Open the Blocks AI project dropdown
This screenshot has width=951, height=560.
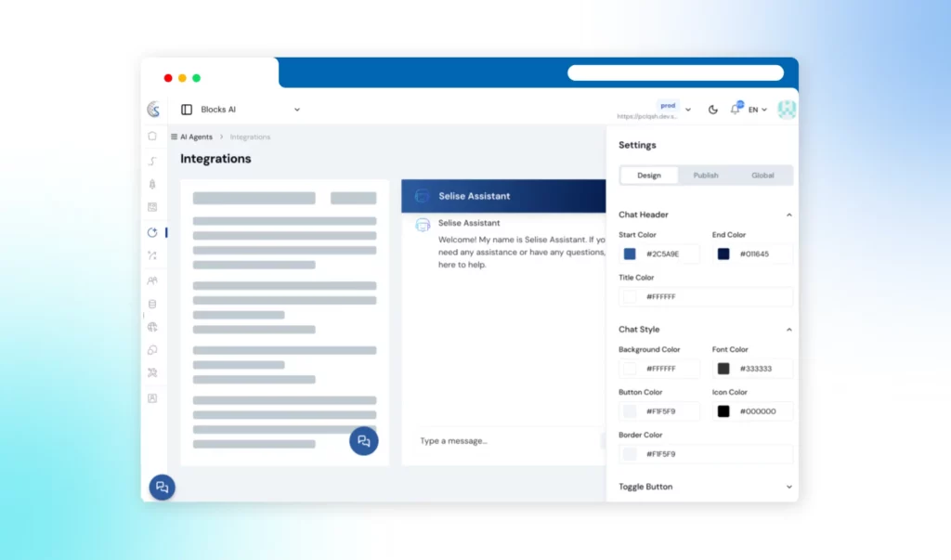coord(296,110)
